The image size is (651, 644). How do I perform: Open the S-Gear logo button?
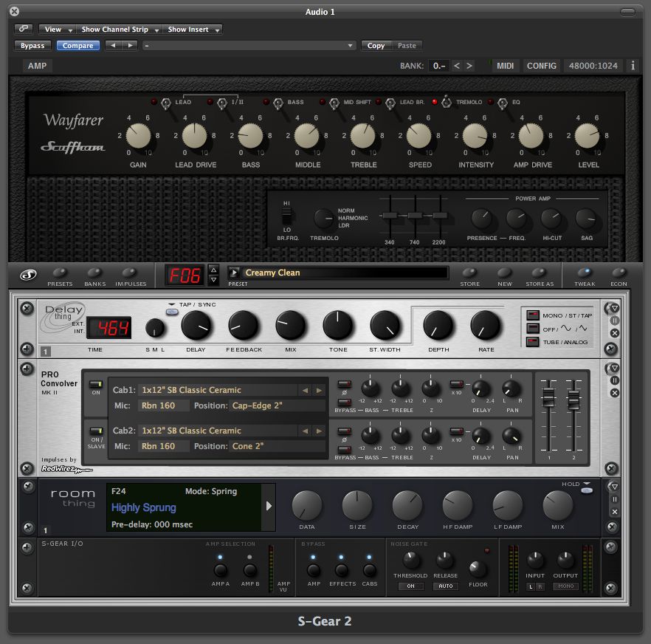(28, 275)
